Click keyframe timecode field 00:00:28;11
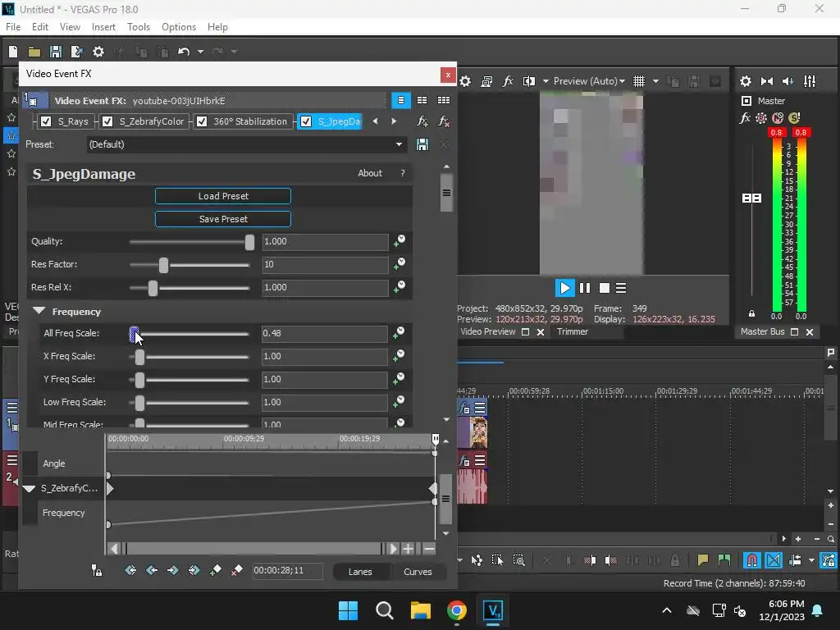The width and height of the screenshot is (840, 630). pyautogui.click(x=288, y=571)
